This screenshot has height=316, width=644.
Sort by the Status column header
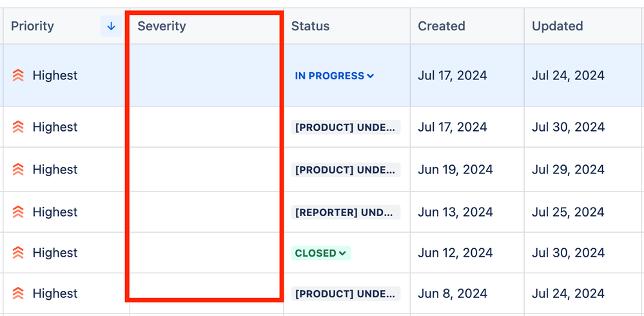311,26
